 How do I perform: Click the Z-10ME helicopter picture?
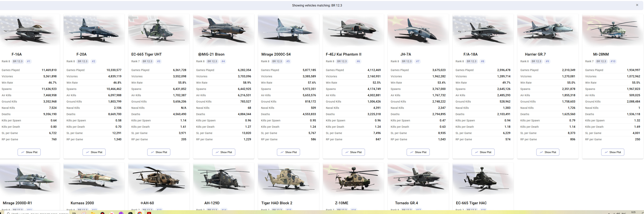[x=353, y=179]
